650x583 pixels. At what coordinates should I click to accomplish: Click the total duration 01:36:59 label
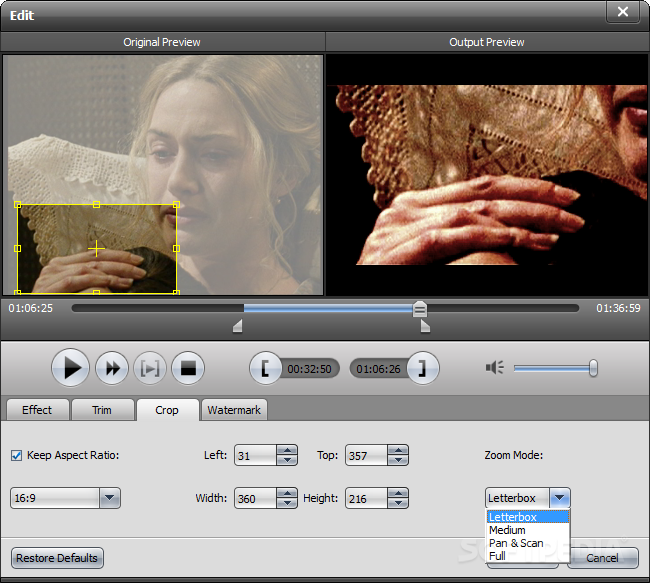(x=618, y=308)
